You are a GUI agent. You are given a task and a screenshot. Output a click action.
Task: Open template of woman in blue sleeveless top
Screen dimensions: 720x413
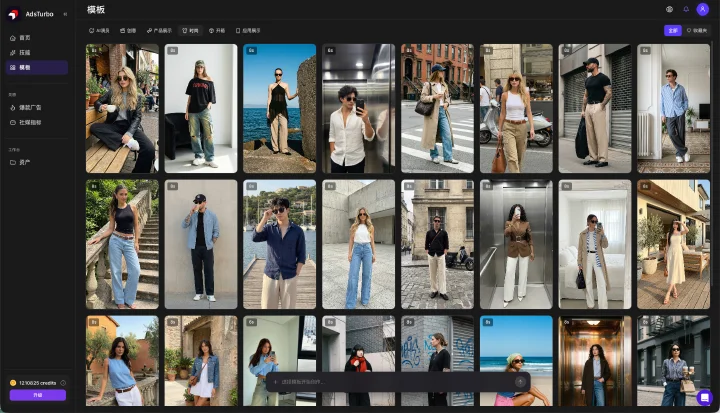122,361
